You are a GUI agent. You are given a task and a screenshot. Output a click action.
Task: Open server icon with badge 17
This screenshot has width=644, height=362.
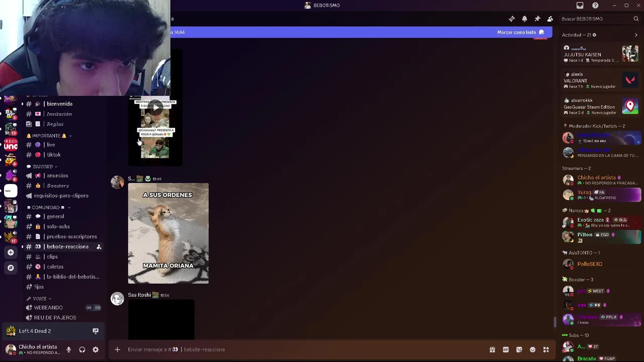(x=11, y=236)
